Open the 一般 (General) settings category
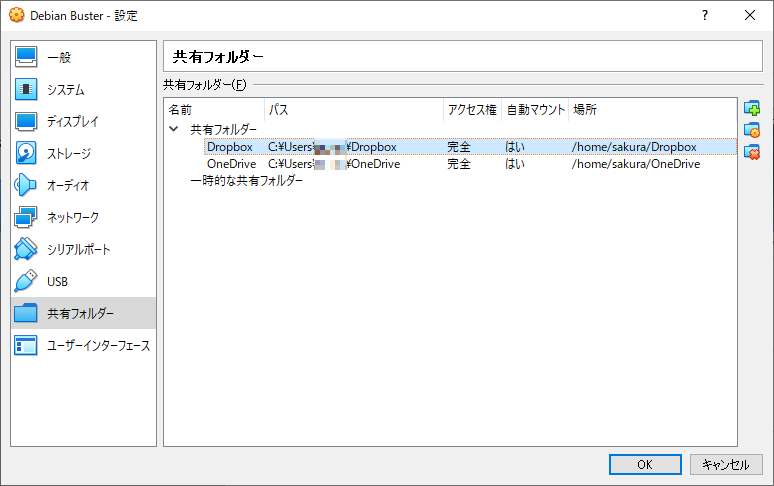 point(60,57)
